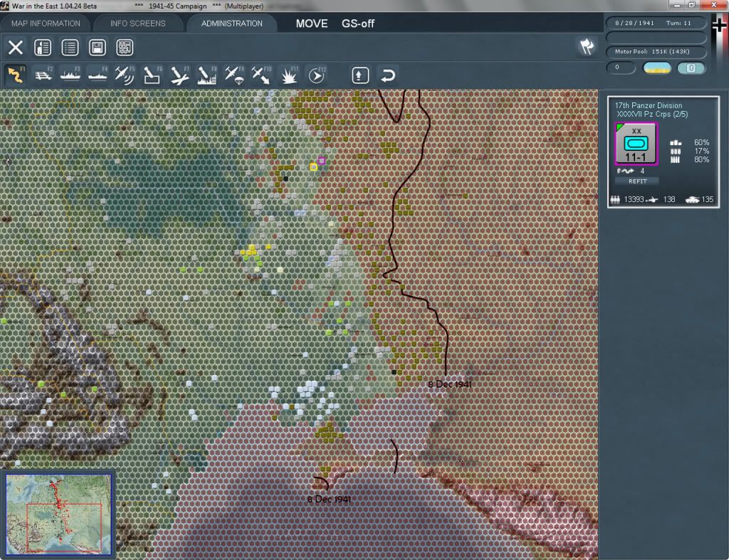
Task: Select the F4 Amphibious Transport ship icon
Action: pos(98,75)
